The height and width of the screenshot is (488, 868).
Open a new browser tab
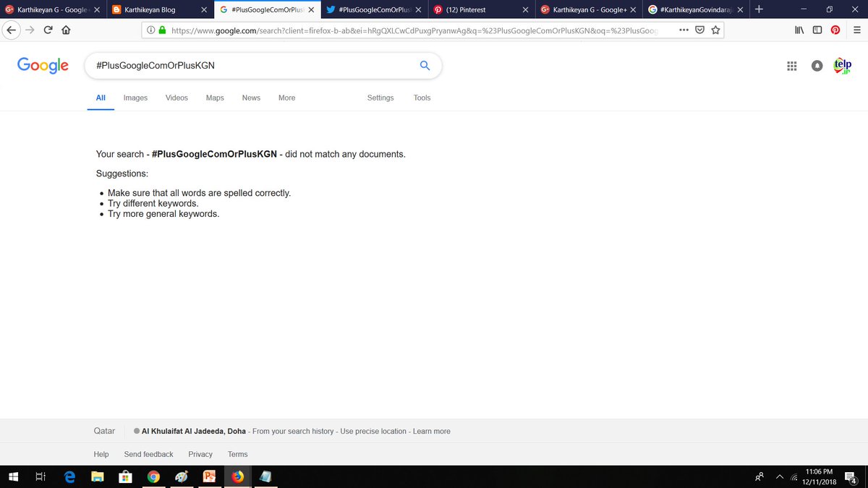758,9
